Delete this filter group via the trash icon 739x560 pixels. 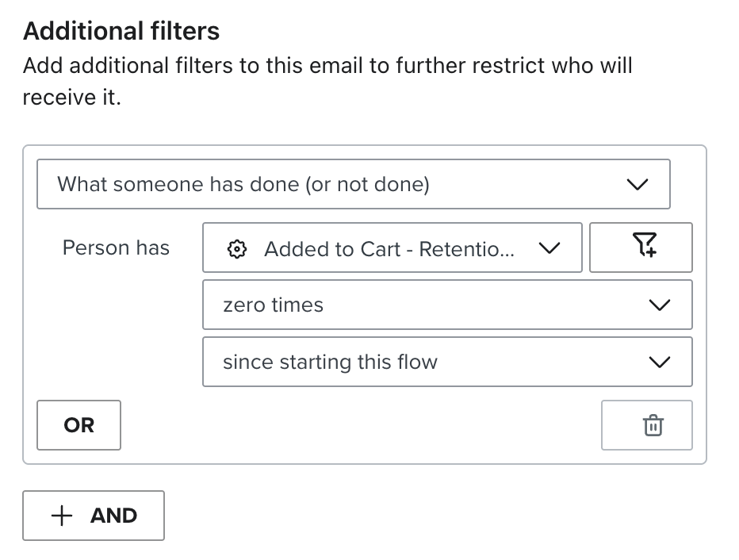click(x=647, y=425)
